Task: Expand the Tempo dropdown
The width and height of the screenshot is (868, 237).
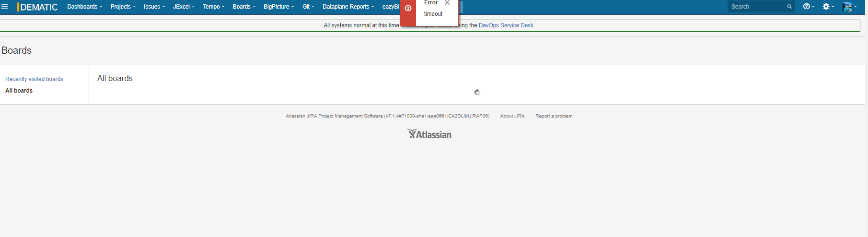Action: pyautogui.click(x=213, y=7)
